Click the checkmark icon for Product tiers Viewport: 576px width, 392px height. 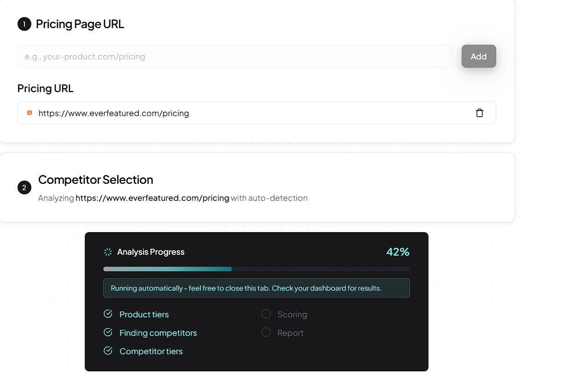[x=108, y=314]
